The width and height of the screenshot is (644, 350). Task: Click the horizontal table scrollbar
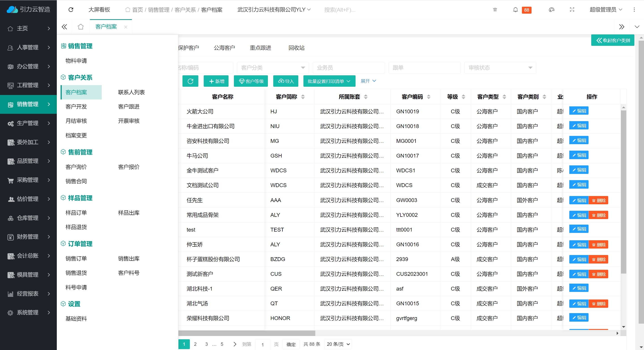click(246, 333)
